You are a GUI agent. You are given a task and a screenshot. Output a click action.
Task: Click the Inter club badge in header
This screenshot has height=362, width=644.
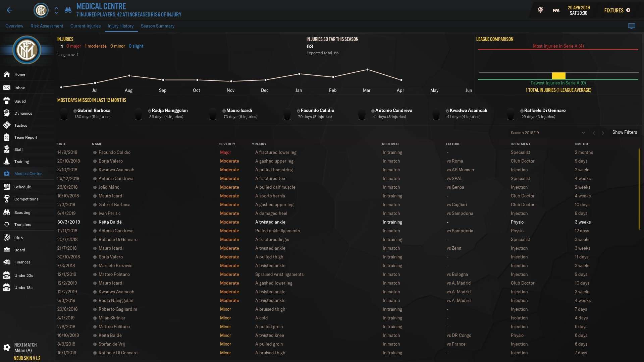point(41,10)
